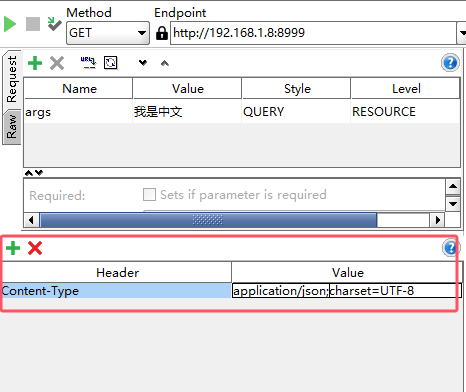The height and width of the screenshot is (392, 466).
Task: Click the endpoint URL field
Action: (x=313, y=33)
